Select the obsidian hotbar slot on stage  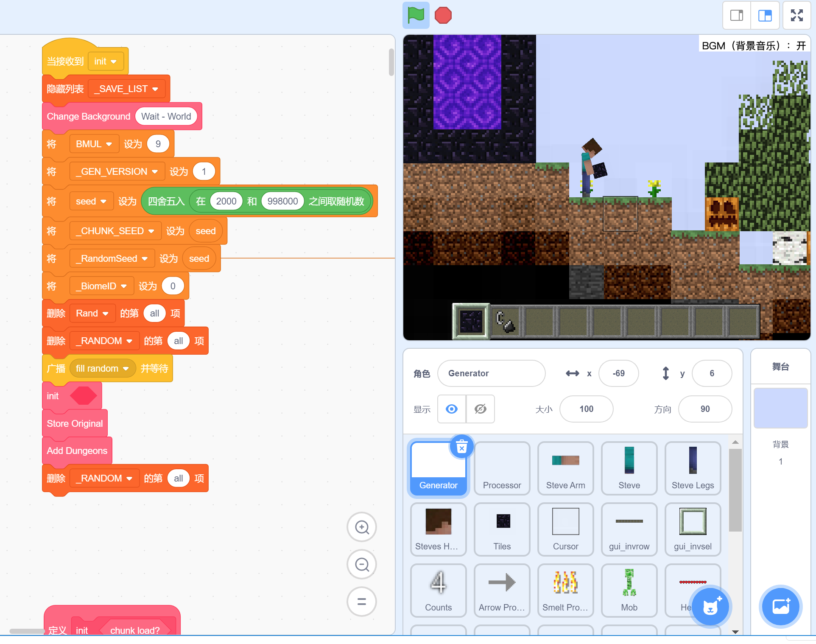pos(471,321)
